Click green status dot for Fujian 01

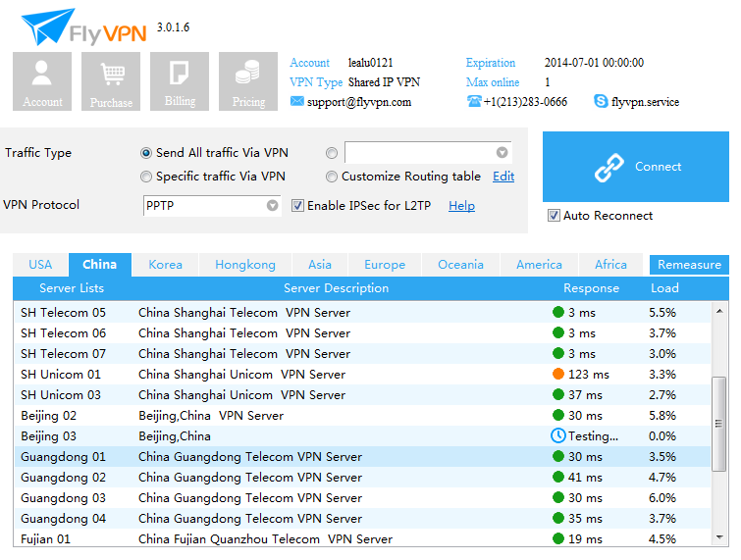pyautogui.click(x=558, y=538)
